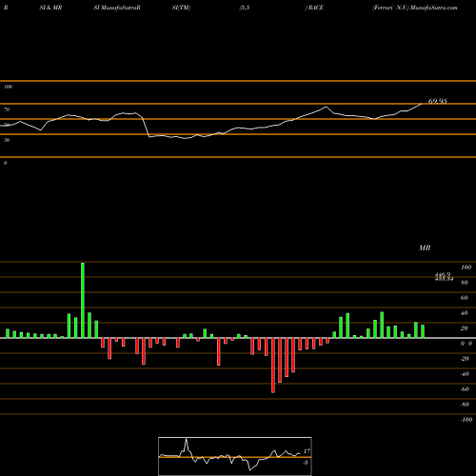Screen dimensions: 476x476
Task: Click the RACE ticker text in header
Action: [x=315, y=8]
